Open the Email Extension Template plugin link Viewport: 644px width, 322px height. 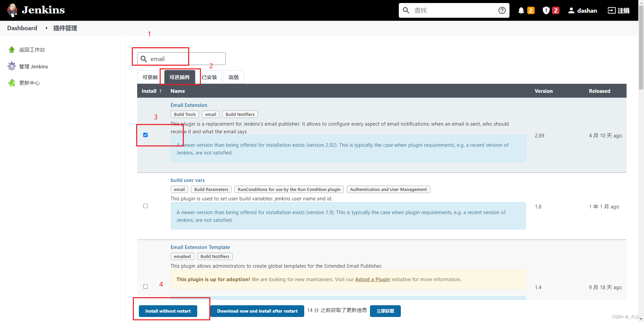click(x=200, y=247)
